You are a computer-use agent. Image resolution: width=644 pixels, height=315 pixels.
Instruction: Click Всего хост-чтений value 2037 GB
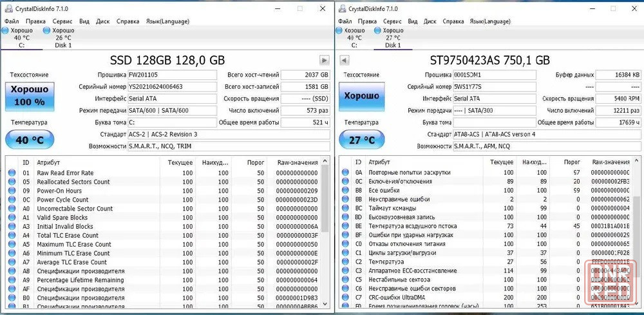click(x=305, y=75)
